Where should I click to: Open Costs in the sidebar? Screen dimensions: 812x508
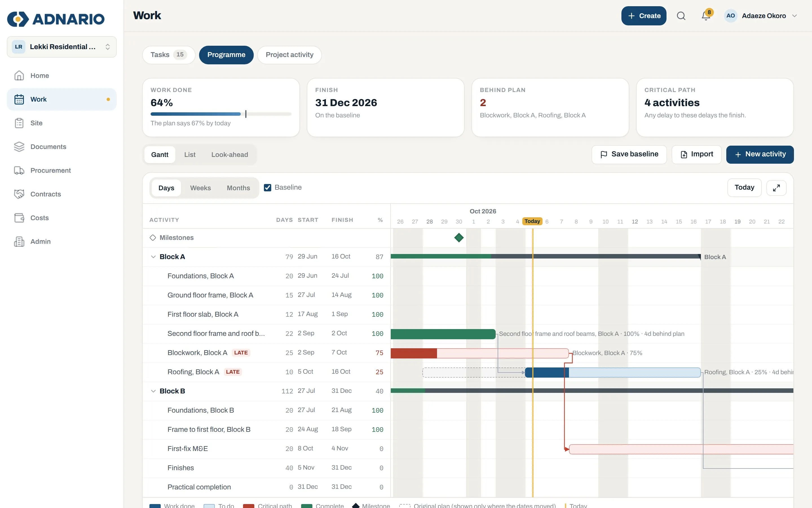pyautogui.click(x=62, y=218)
